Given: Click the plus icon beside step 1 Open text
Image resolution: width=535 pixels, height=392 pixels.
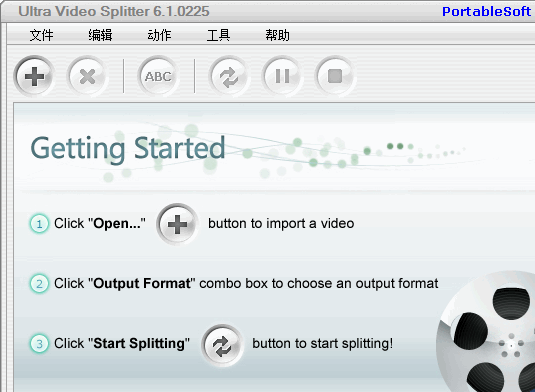Looking at the screenshot, I should click(x=177, y=224).
